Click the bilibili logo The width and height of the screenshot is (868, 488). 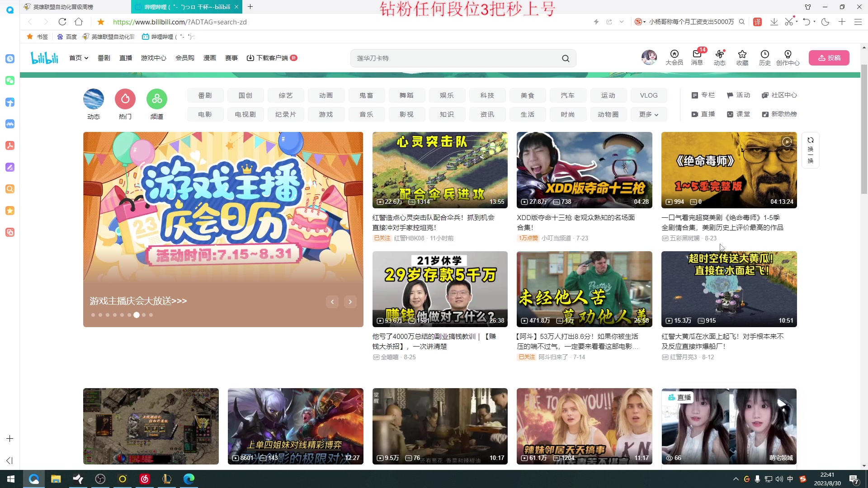tap(44, 58)
